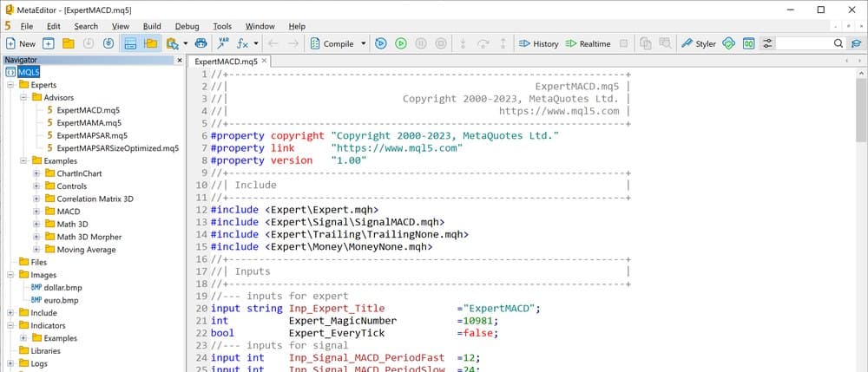Click the Save All down-arrow icon
This screenshot has height=372, width=868.
click(x=108, y=43)
